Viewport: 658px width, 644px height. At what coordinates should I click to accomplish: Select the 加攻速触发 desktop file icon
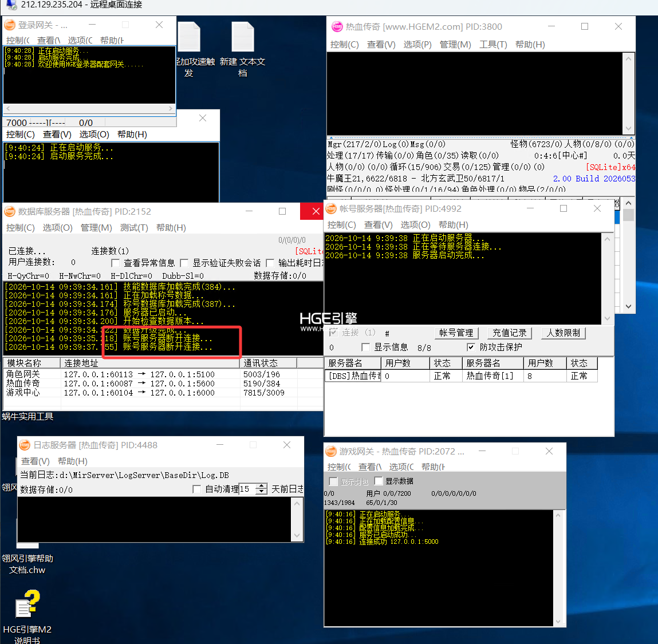[x=189, y=49]
